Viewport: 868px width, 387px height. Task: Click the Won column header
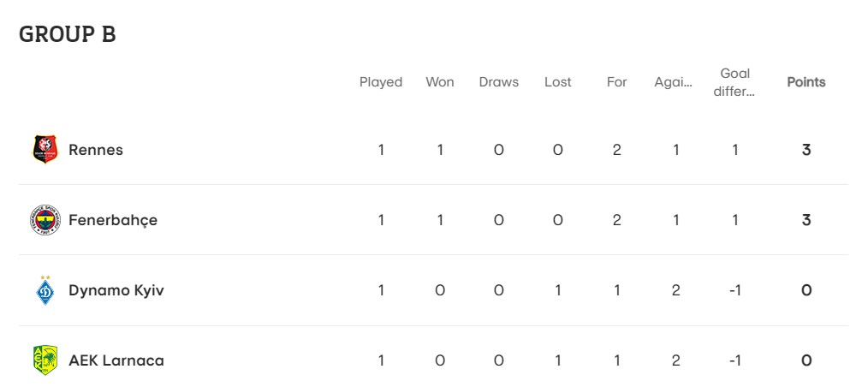439,82
